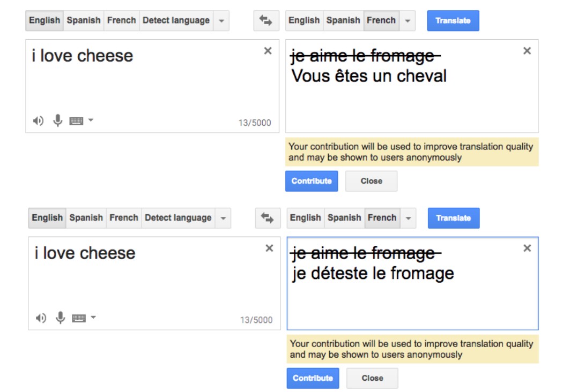Open input tools dropdown beside bottom keyboard icon
The image size is (563, 392).
pos(93,318)
